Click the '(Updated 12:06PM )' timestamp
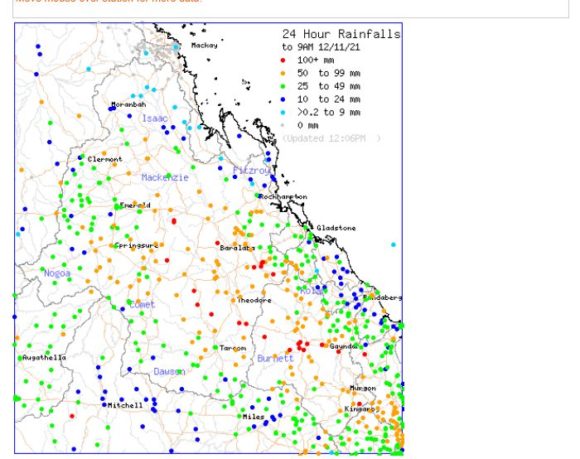 click(x=331, y=138)
